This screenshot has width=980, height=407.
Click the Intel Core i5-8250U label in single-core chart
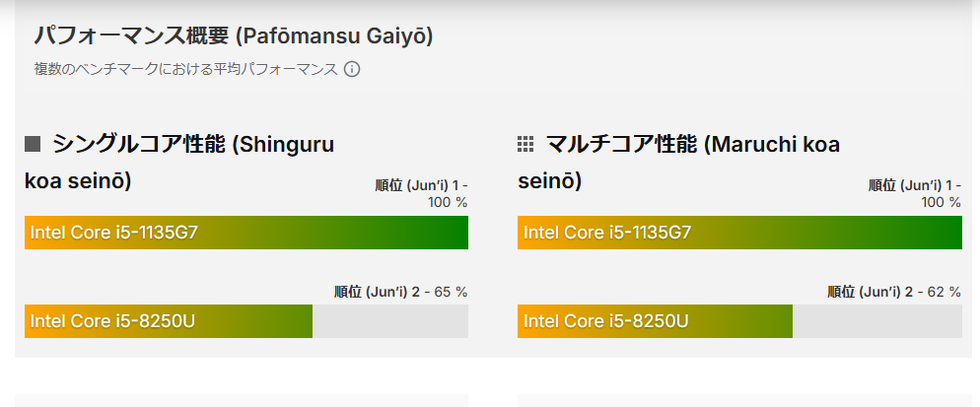tap(113, 321)
